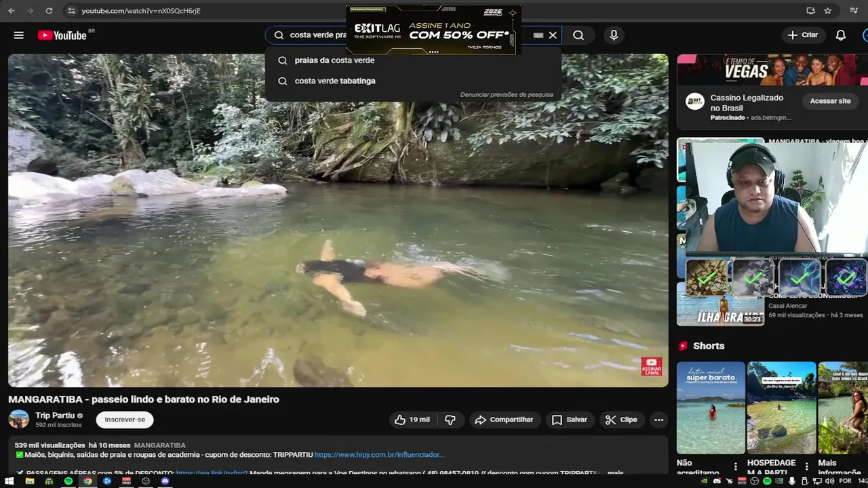The width and height of the screenshot is (868, 488).
Task: Clear the search text with the X icon
Action: [x=553, y=35]
